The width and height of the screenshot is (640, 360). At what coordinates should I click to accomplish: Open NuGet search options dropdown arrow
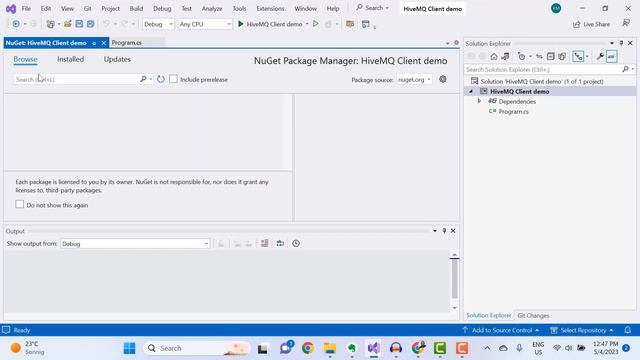click(x=151, y=79)
